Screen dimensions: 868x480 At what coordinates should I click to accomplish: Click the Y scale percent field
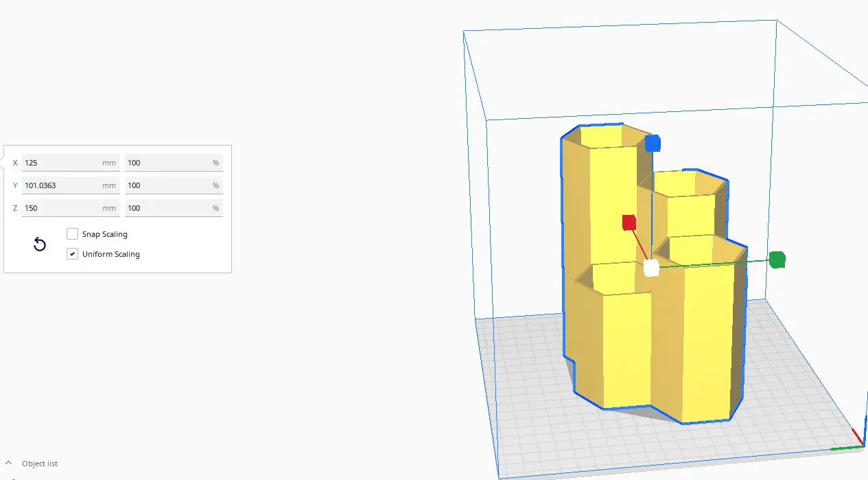point(174,185)
